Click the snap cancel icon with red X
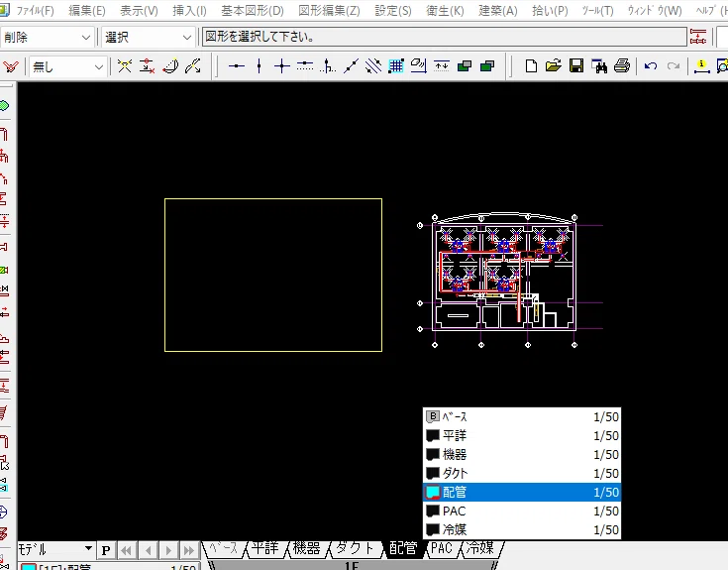728x570 pixels. tap(148, 66)
